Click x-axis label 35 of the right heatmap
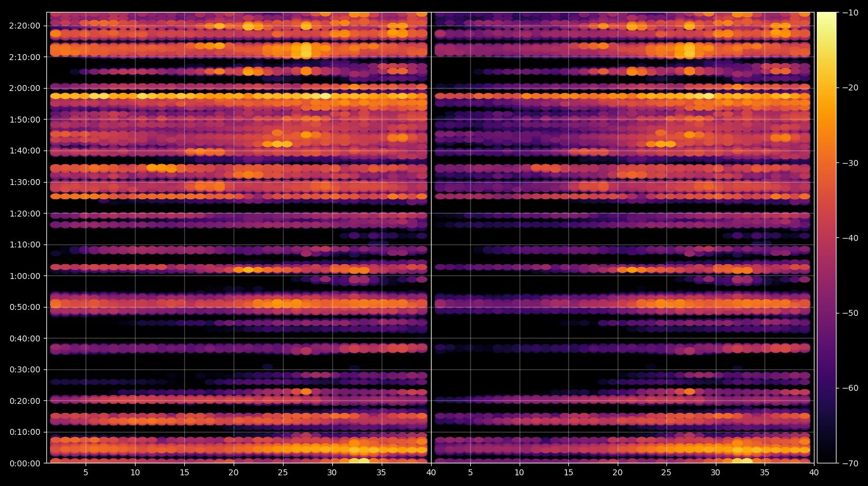 (765, 473)
